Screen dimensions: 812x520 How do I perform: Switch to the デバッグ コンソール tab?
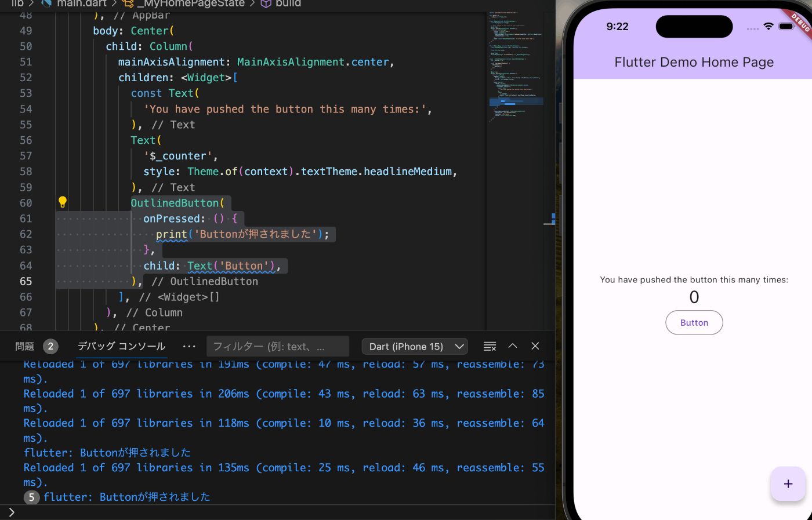pos(122,347)
